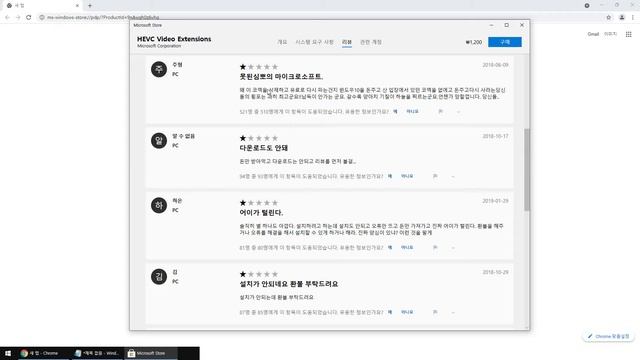Click 예 on the 어이가 털린다 review
The width and height of the screenshot is (640, 360).
390,248
